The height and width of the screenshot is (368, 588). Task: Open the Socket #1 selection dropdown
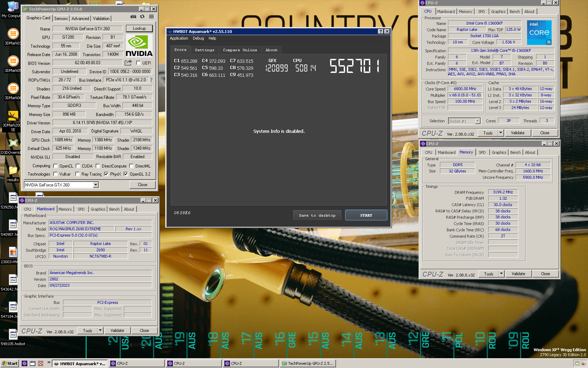tap(477, 121)
